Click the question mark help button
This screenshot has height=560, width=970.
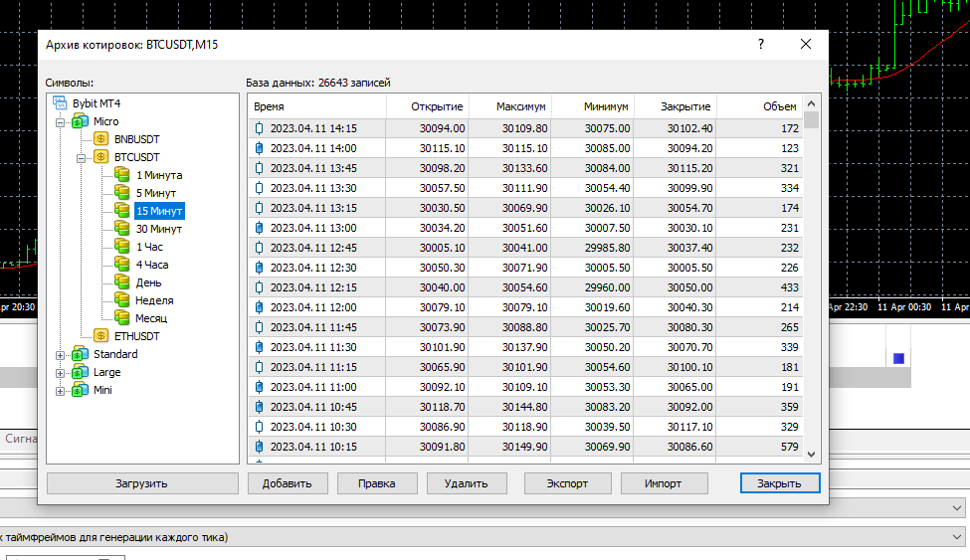(x=761, y=44)
